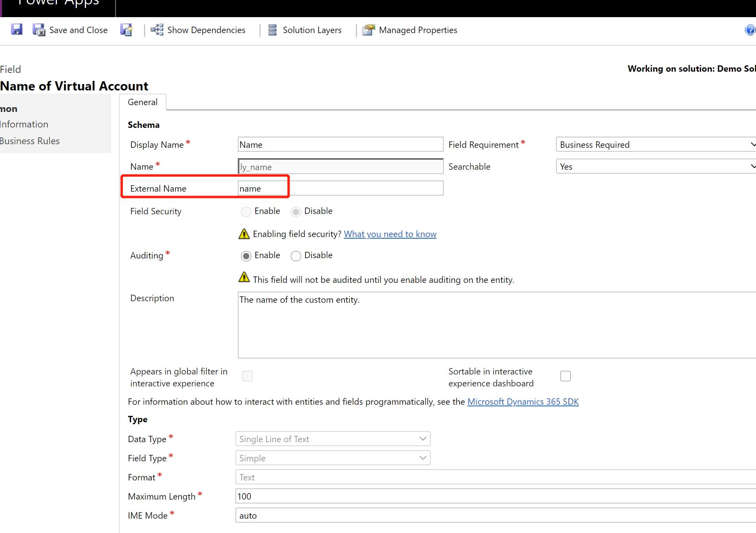Click the Maximum Length label
This screenshot has width=756, height=533.
coord(162,496)
